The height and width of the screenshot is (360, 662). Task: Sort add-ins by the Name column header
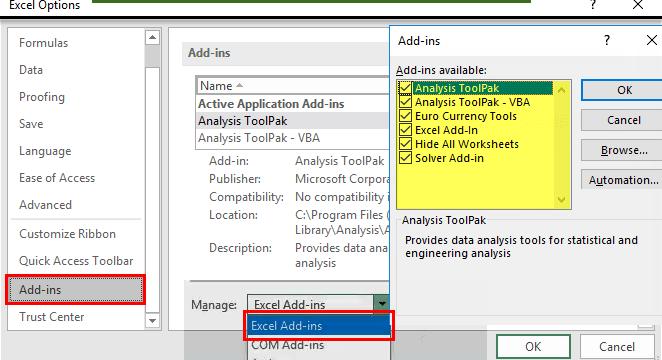click(292, 86)
